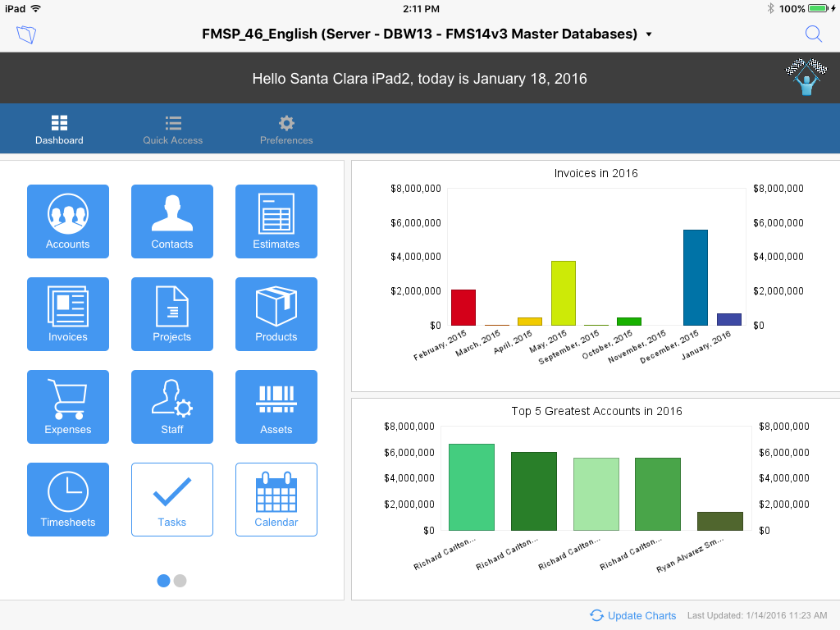
Task: Switch to the Preferences tab
Action: (x=286, y=130)
